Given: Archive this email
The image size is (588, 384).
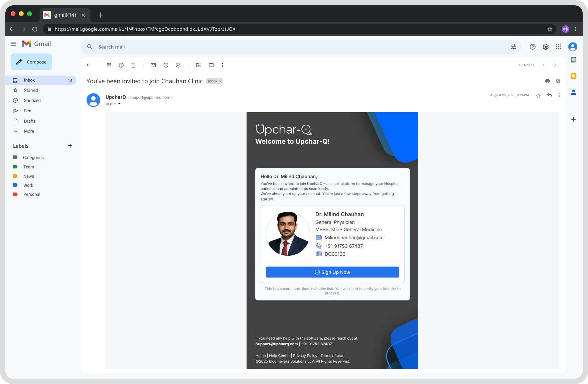Looking at the screenshot, I should click(109, 65).
